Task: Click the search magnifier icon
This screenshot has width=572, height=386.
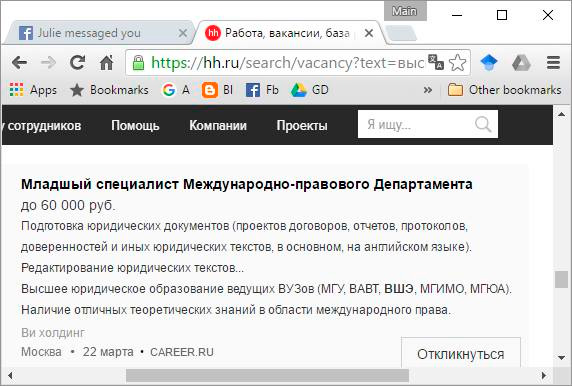Action: coord(483,124)
